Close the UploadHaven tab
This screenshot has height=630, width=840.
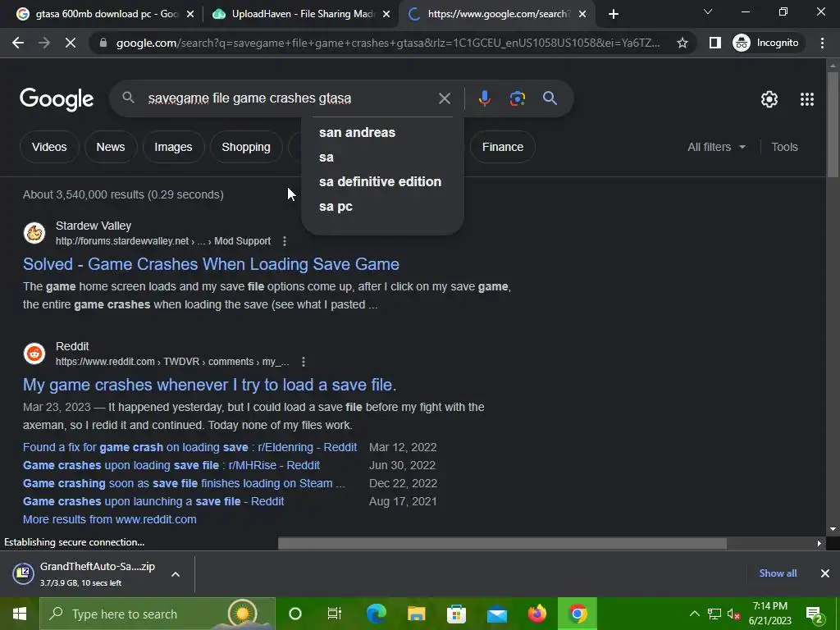[x=386, y=14]
